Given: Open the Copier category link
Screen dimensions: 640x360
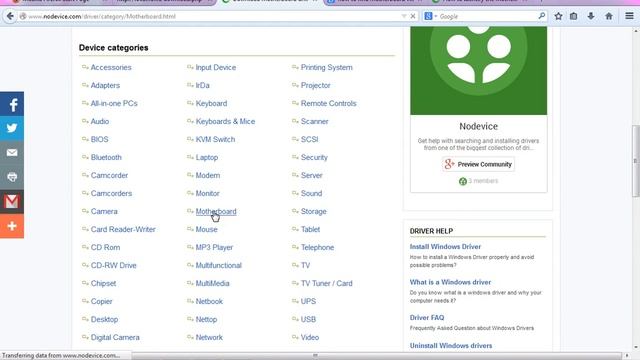Looking at the screenshot, I should (101, 301).
